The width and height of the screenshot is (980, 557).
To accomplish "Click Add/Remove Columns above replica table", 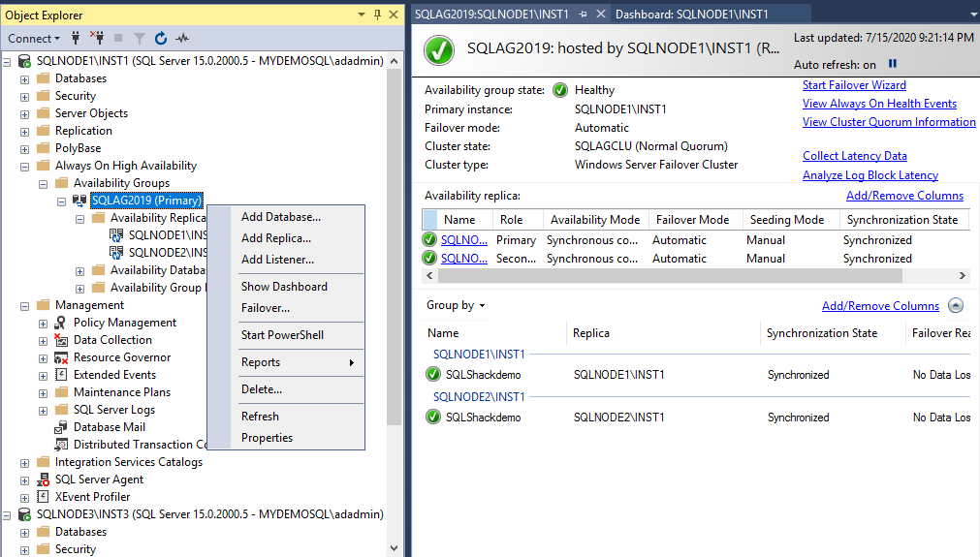I will (x=904, y=196).
